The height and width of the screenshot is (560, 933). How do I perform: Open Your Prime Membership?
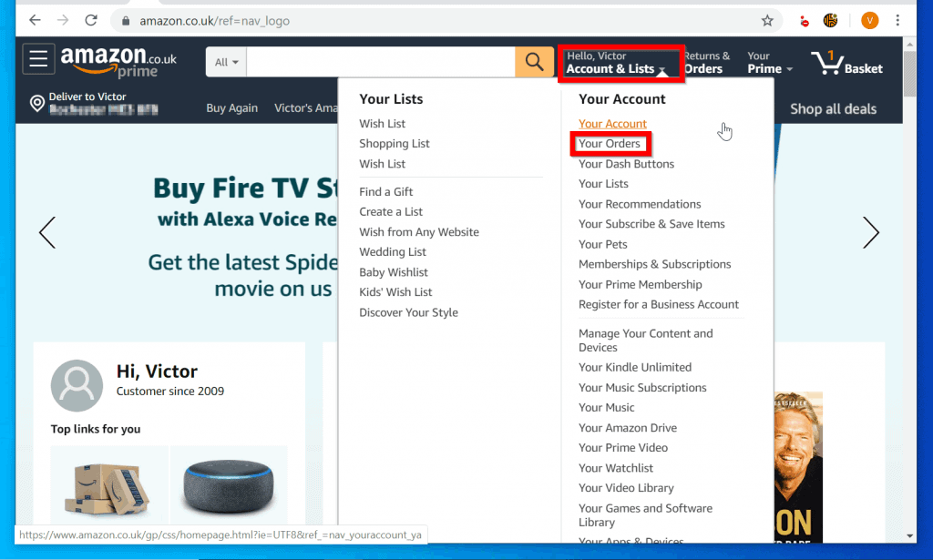(641, 284)
